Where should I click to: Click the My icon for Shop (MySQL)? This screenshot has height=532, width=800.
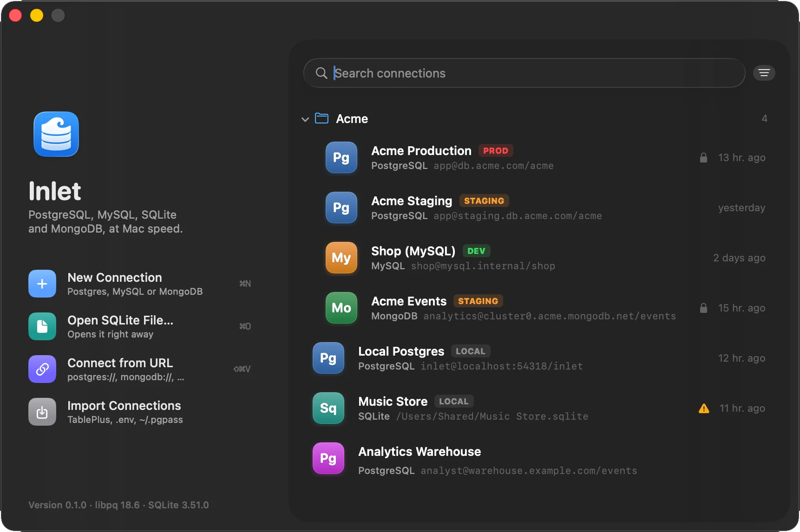coord(341,258)
